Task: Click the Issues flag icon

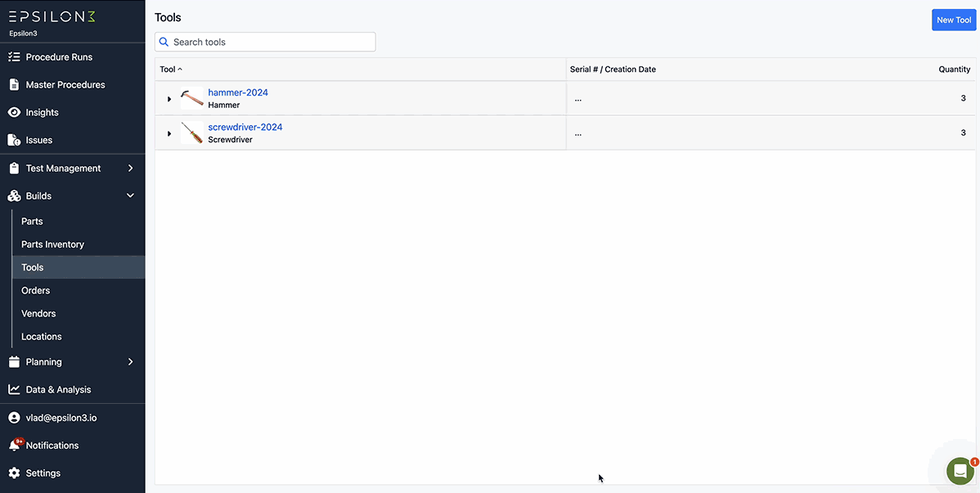Action: [13, 140]
